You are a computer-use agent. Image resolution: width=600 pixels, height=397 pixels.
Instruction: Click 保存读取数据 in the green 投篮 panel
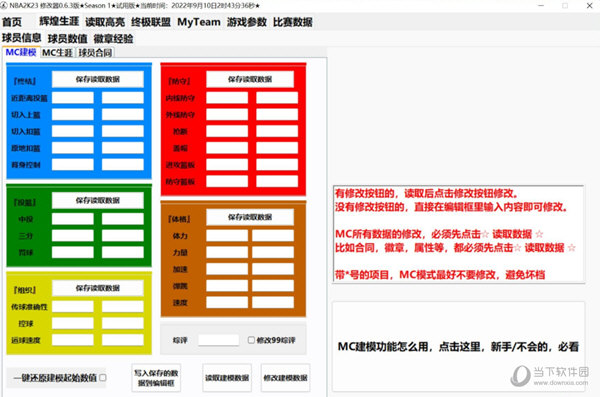pyautogui.click(x=98, y=200)
